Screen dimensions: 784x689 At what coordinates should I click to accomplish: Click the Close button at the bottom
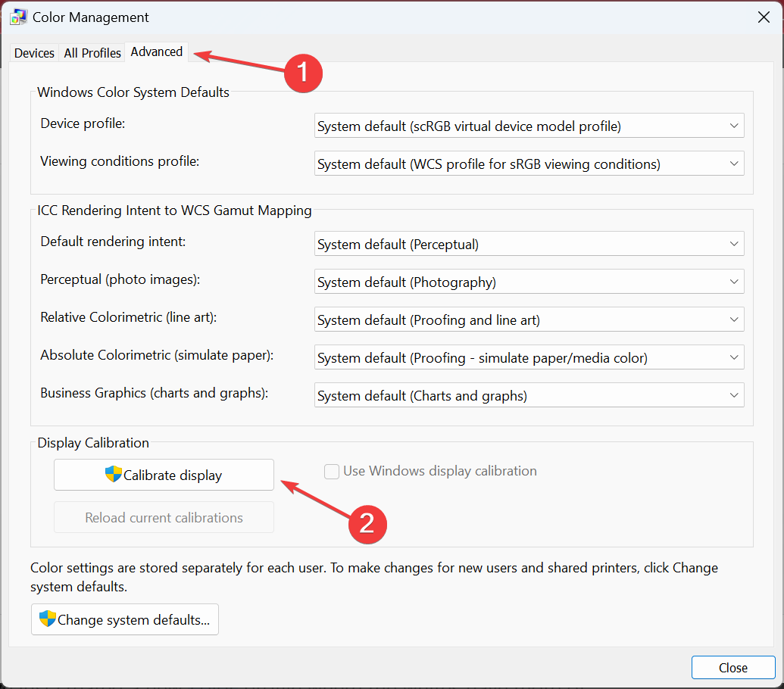point(733,668)
